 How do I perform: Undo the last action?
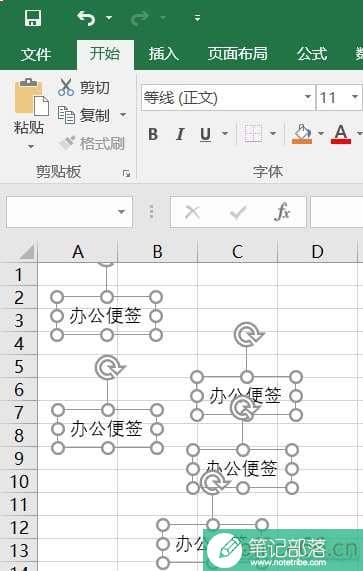pyautogui.click(x=86, y=17)
